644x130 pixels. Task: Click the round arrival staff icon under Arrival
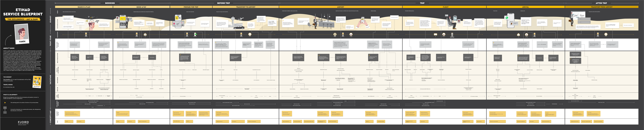[527, 34]
